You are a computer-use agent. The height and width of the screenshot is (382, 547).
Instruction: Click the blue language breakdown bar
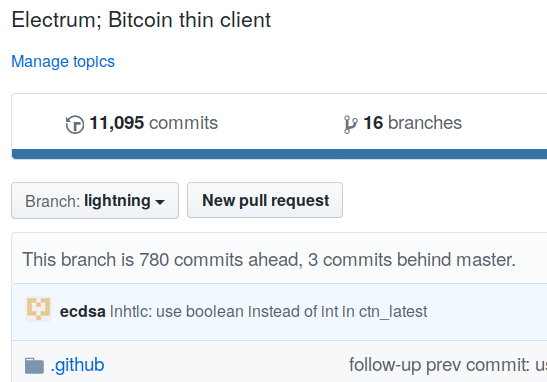[279, 154]
